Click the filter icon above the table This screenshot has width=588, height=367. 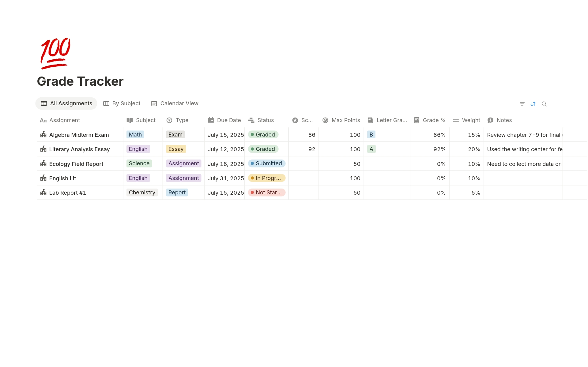coord(522,104)
